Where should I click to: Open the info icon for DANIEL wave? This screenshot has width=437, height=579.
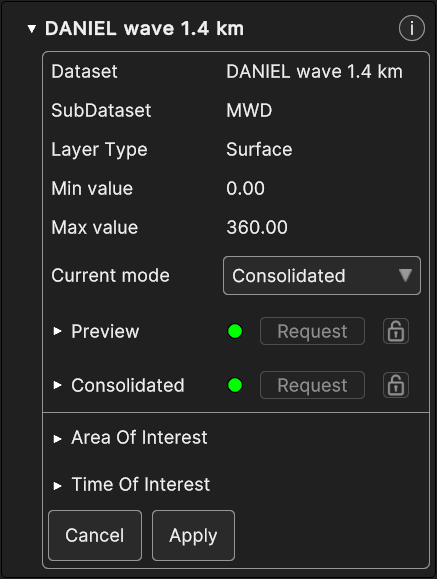coord(412,28)
